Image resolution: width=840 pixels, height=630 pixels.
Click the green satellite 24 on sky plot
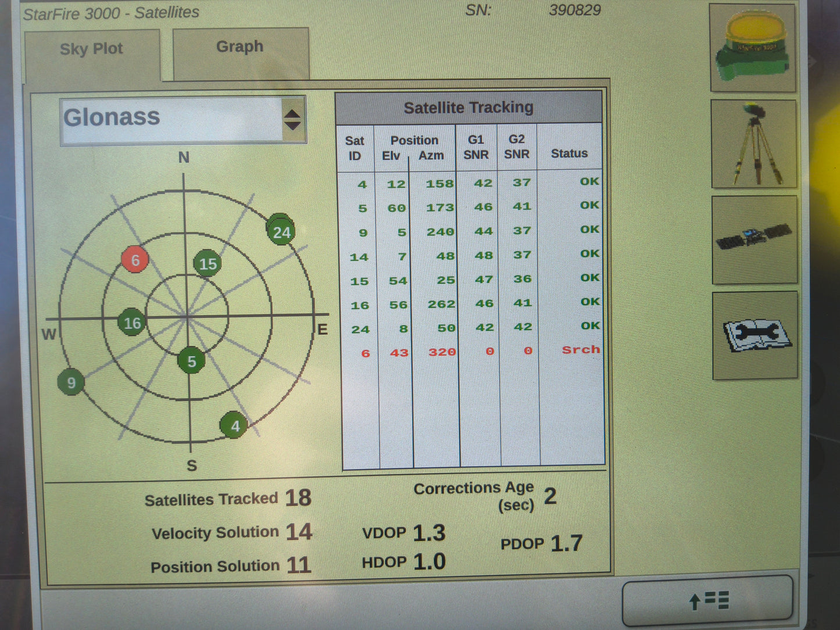pyautogui.click(x=281, y=230)
